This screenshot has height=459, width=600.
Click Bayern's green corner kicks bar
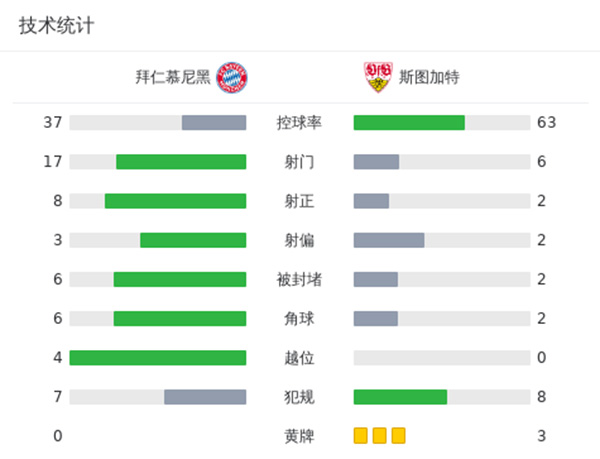coord(180,319)
